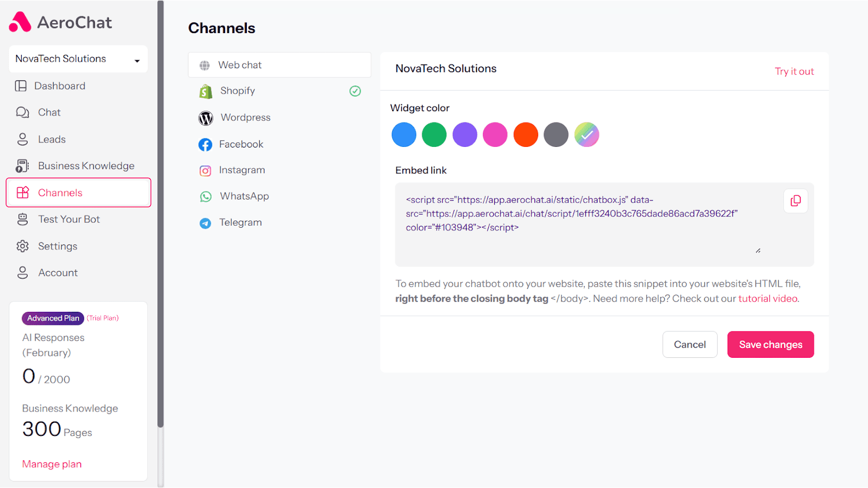The height and width of the screenshot is (488, 868).
Task: Access the Business Knowledge section
Action: pyautogui.click(x=86, y=165)
